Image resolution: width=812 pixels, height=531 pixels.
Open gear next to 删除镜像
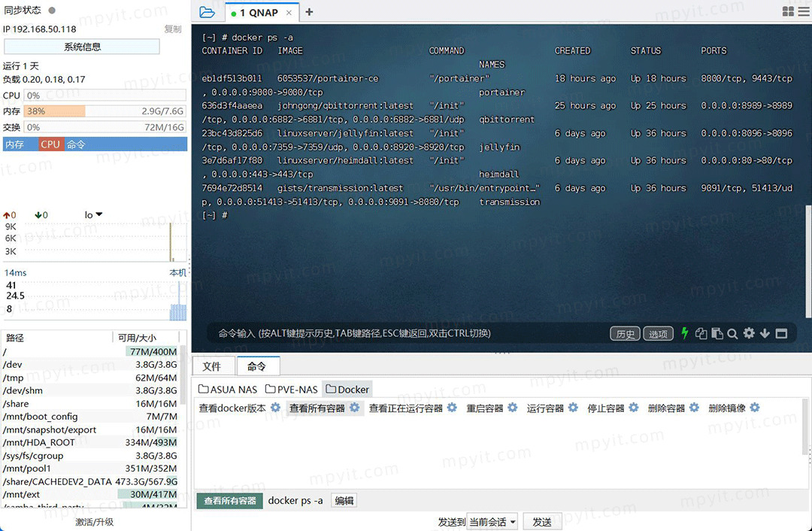tap(755, 408)
